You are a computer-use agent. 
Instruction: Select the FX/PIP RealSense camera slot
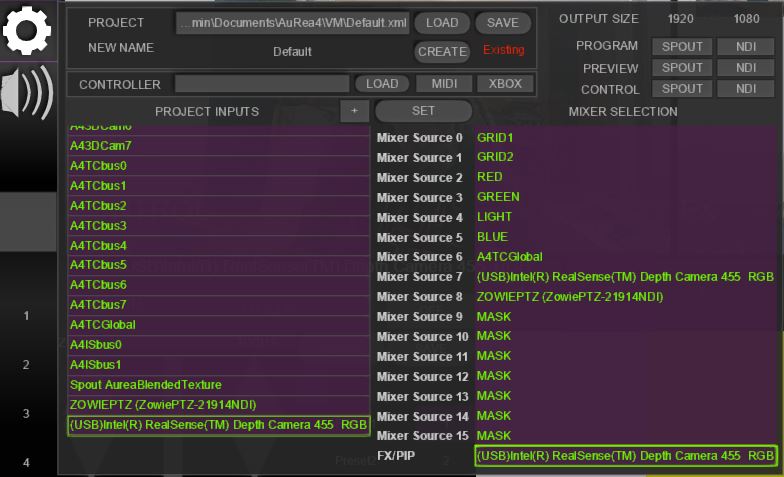click(x=625, y=456)
